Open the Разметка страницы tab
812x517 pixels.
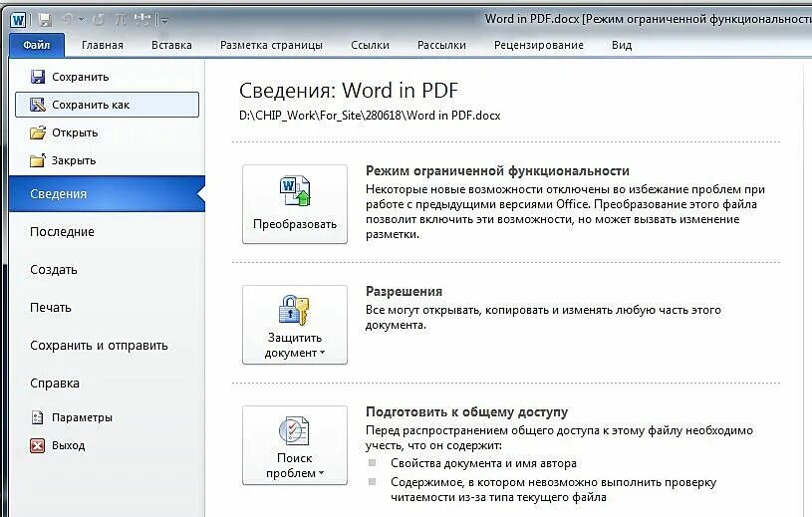pyautogui.click(x=271, y=45)
